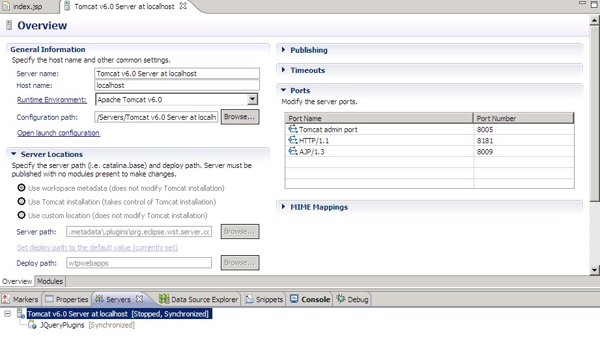Click the Configuration path field
Screen dimensions: 600x364
(x=156, y=117)
